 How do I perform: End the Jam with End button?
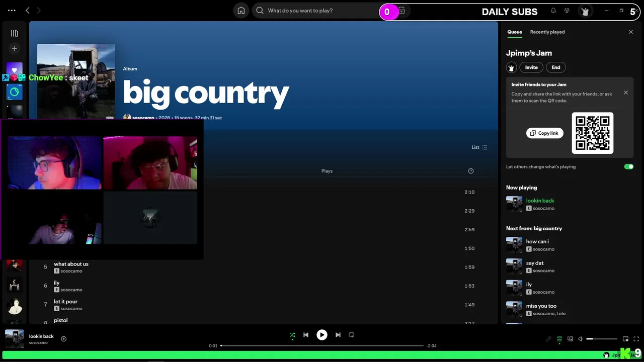(556, 67)
